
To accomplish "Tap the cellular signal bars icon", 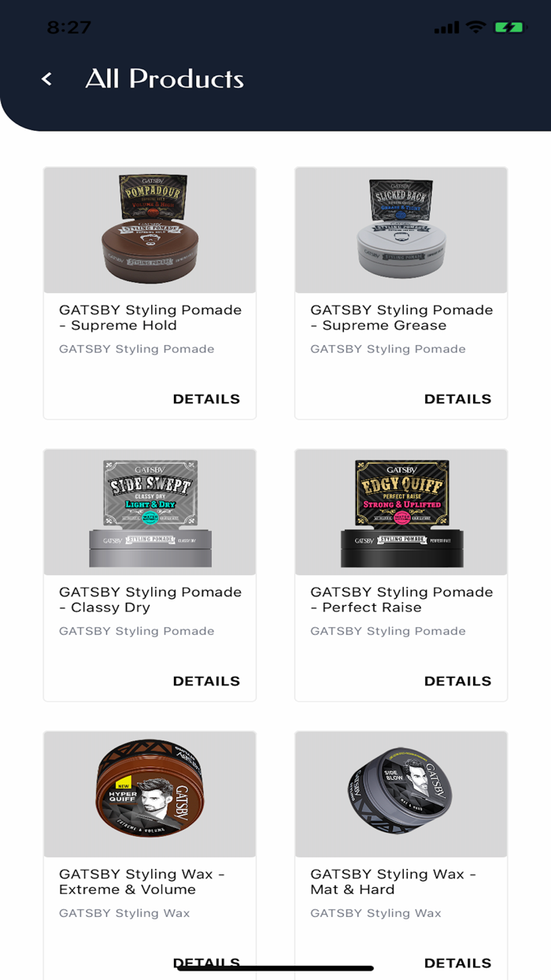I will point(446,28).
